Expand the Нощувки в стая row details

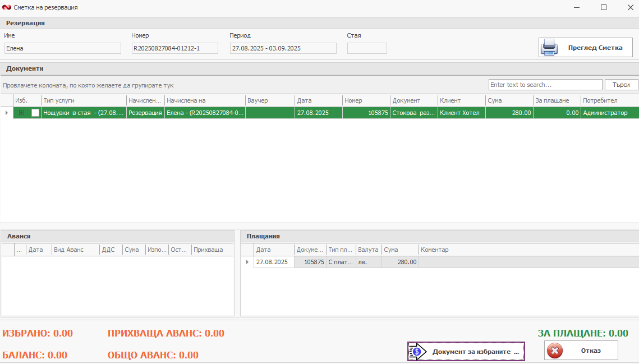[22, 113]
